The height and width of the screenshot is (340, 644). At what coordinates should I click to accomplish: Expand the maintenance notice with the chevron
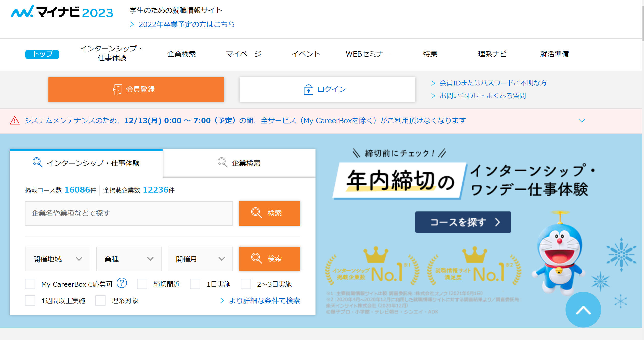pos(581,120)
